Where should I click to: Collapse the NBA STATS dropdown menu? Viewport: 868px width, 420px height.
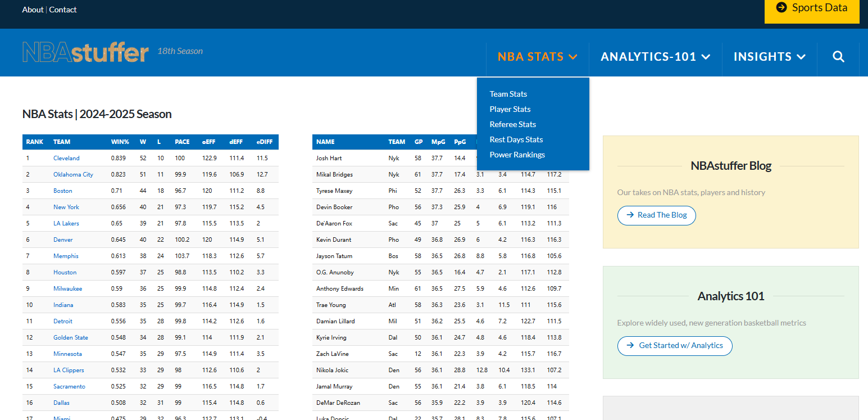[x=538, y=57]
